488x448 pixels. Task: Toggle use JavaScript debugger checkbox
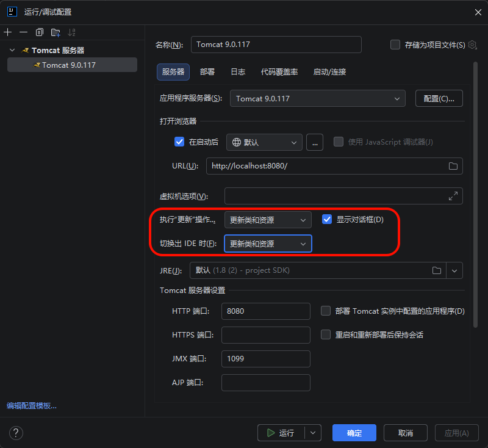pos(339,142)
